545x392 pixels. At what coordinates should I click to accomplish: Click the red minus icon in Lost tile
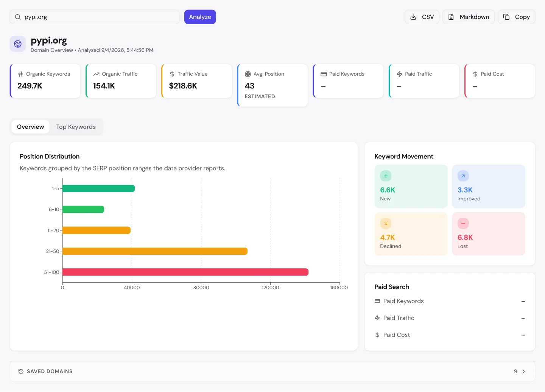(463, 223)
